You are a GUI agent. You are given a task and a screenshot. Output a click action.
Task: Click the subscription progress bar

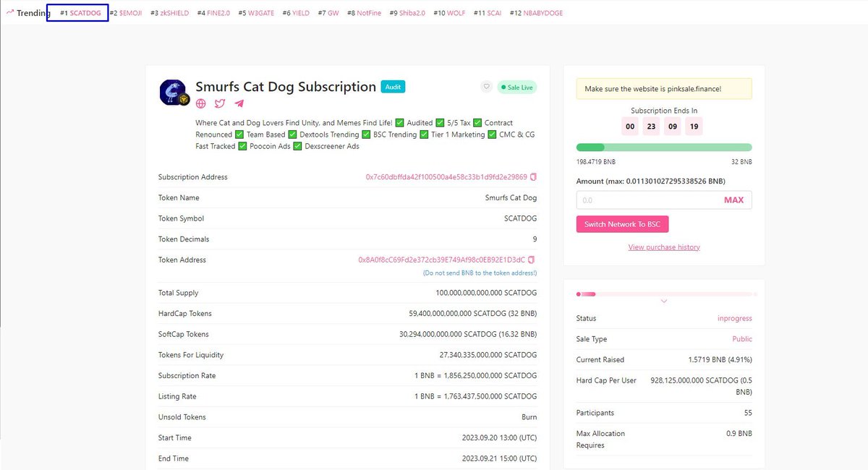pyautogui.click(x=664, y=148)
